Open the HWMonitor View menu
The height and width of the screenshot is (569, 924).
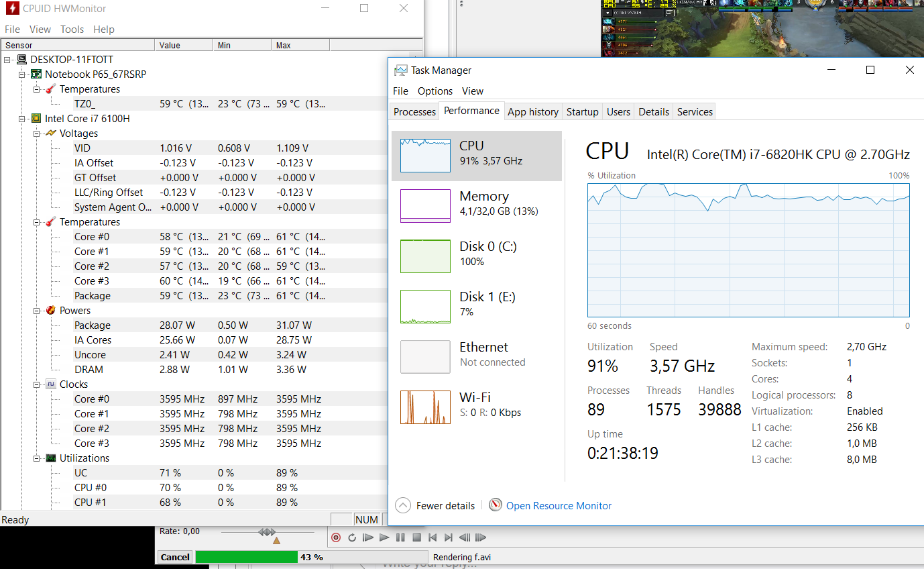(x=40, y=30)
